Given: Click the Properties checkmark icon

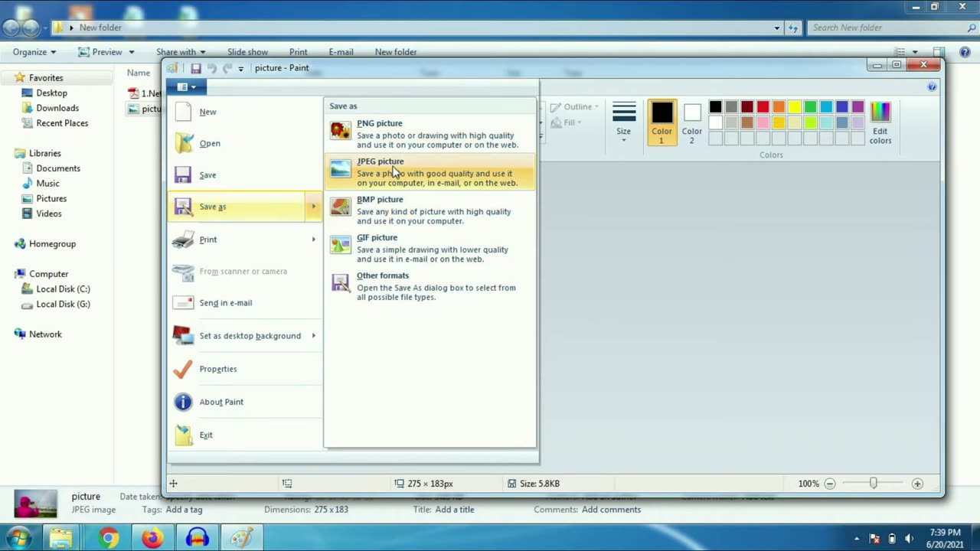Looking at the screenshot, I should click(x=183, y=369).
